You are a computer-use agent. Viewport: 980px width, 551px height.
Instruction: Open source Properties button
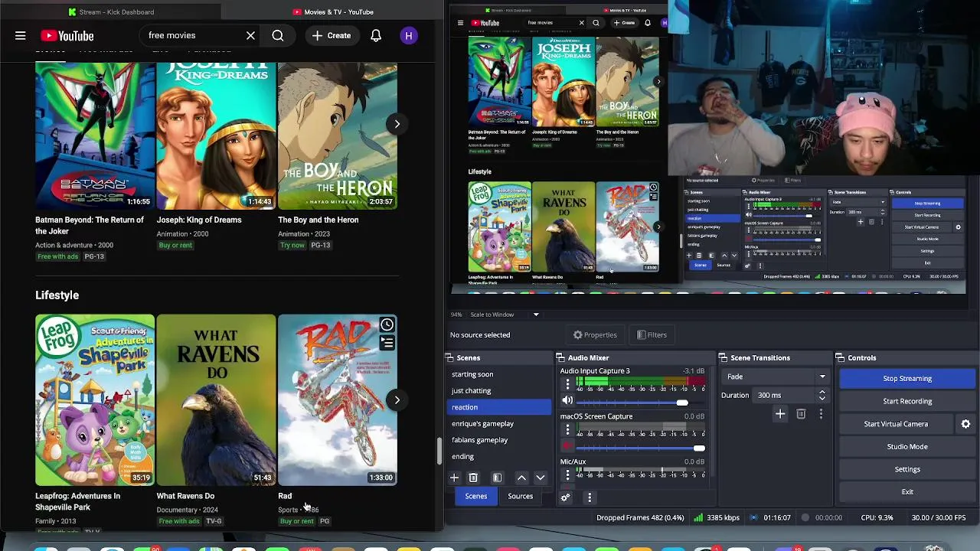[x=595, y=334]
